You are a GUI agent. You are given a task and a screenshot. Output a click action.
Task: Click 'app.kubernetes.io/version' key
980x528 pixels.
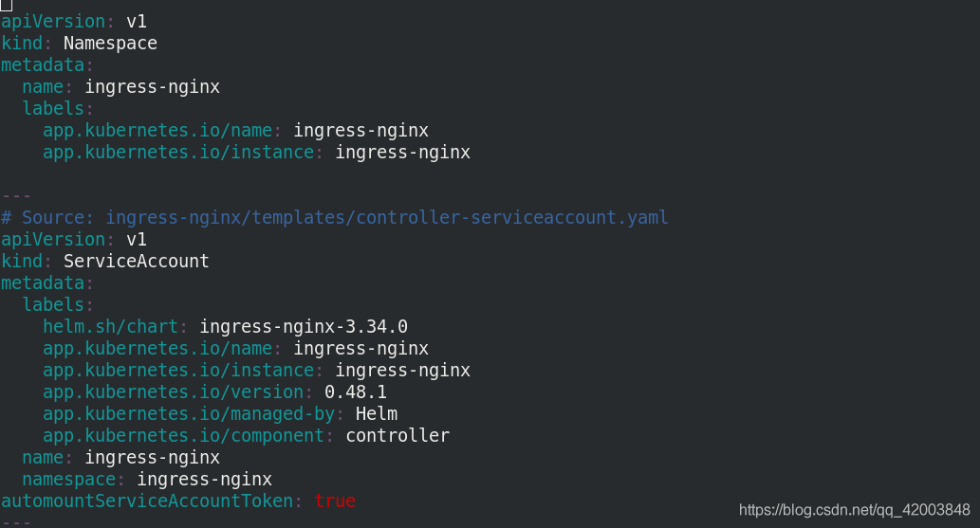point(173,392)
